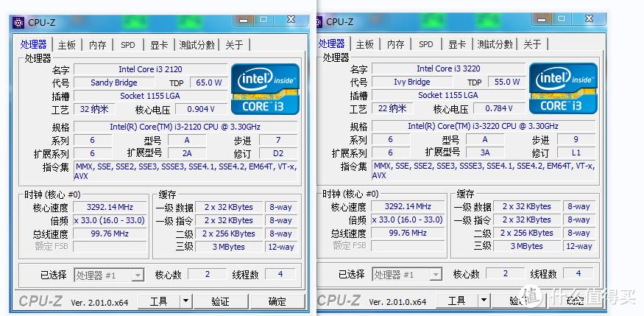Minimize the right CPU-Z window
The width and height of the screenshot is (644, 316).
tap(542, 18)
